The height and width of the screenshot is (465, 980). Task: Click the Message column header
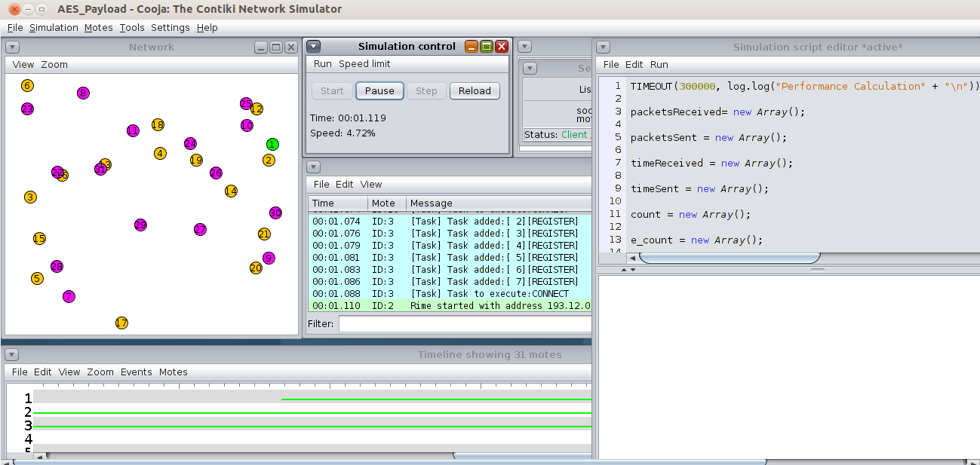coord(499,203)
